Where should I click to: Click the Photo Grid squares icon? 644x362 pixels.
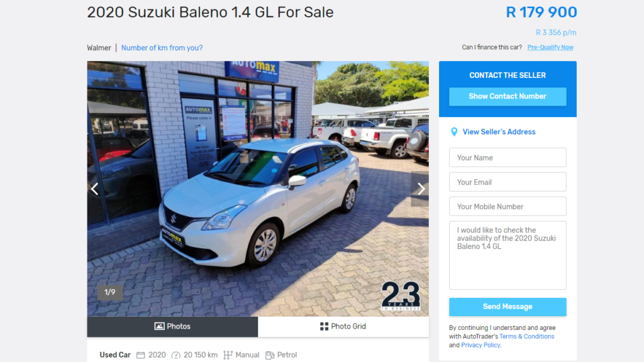pyautogui.click(x=324, y=326)
